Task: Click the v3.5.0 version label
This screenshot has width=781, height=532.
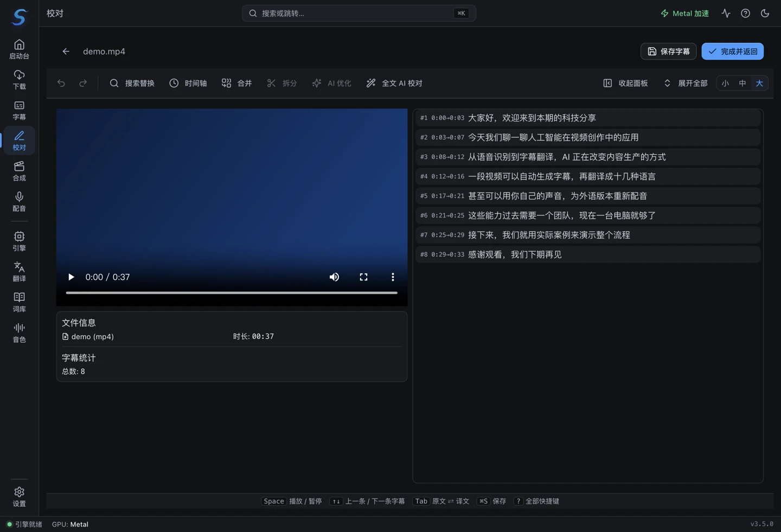Action: pyautogui.click(x=761, y=524)
